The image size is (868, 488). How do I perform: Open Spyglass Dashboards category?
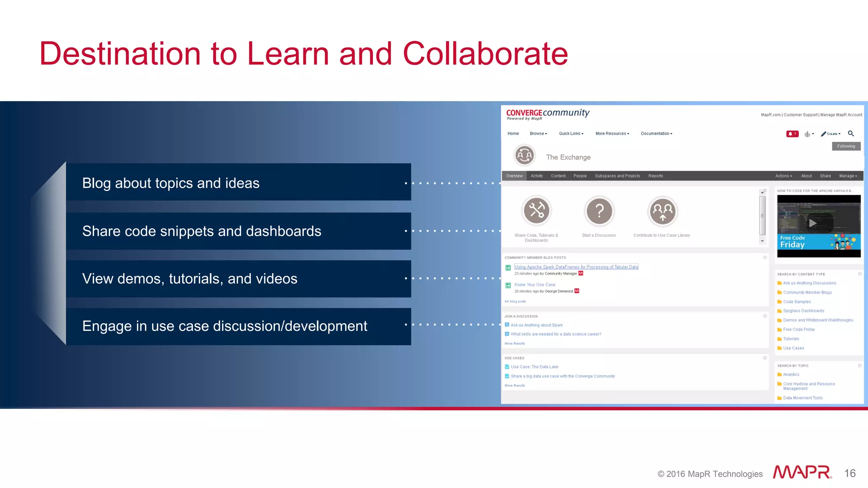pos(804,311)
